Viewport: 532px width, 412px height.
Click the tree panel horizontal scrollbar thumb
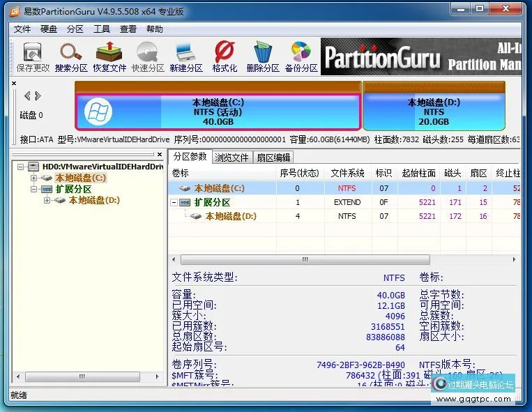pyautogui.click(x=82, y=376)
